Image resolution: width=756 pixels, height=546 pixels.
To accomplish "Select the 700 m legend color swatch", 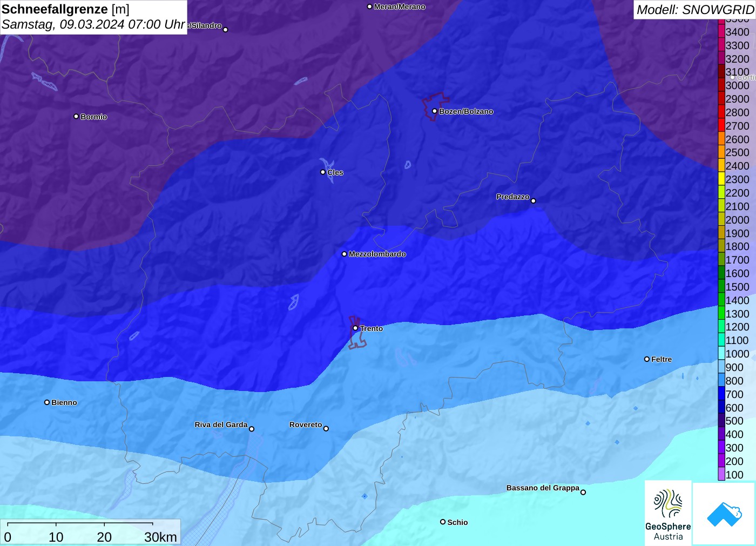I will (721, 394).
